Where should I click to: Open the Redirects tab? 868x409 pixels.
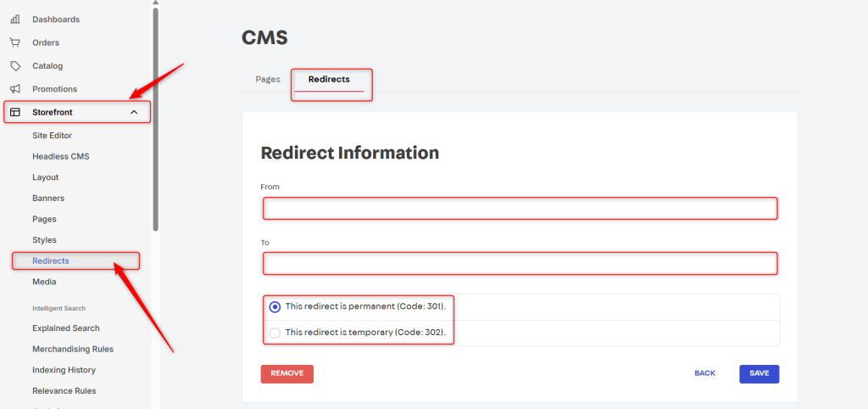(x=329, y=80)
